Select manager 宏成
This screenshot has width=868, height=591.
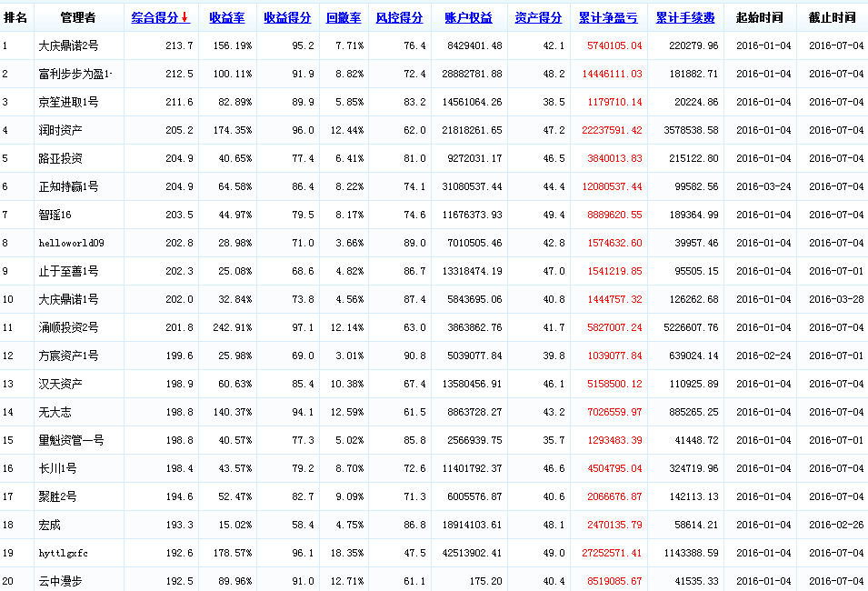(49, 525)
